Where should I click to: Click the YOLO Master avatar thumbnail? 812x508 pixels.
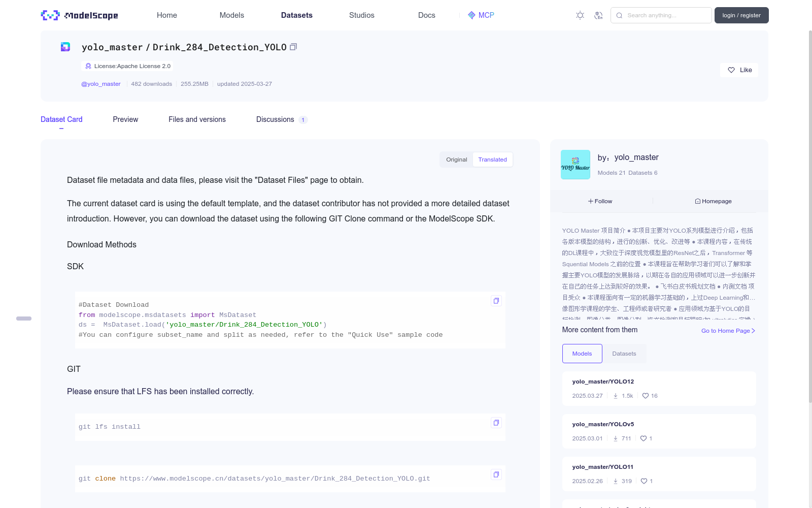576,165
